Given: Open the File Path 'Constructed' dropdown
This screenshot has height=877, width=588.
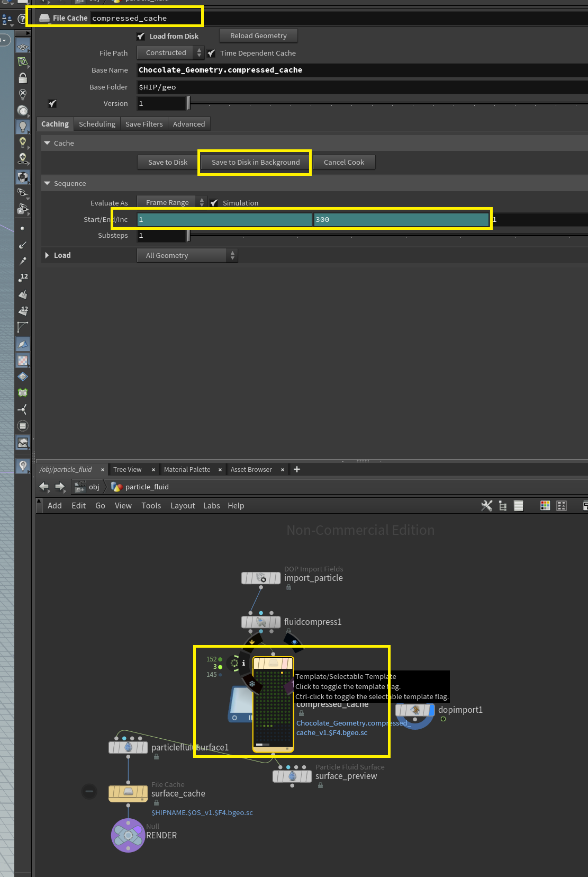Looking at the screenshot, I should coord(170,52).
